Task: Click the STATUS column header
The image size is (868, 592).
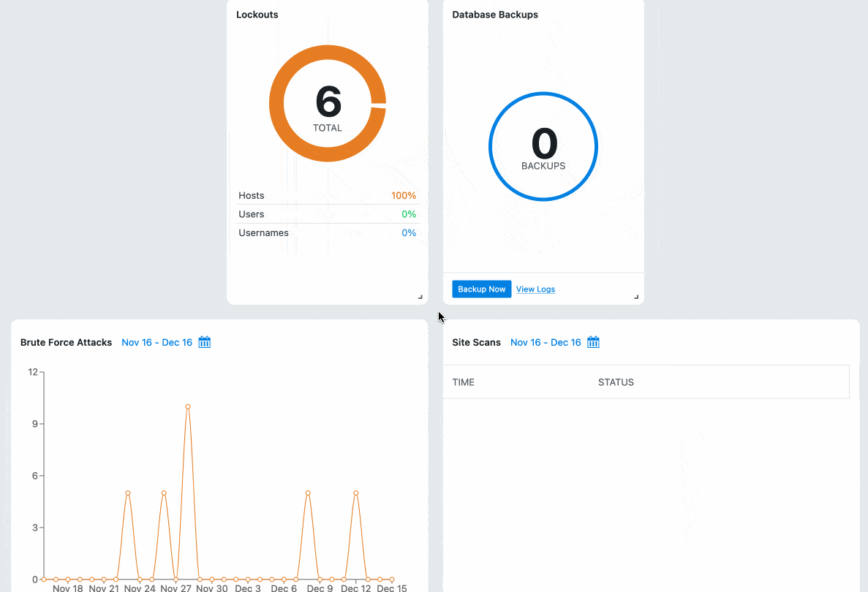Action: click(616, 382)
